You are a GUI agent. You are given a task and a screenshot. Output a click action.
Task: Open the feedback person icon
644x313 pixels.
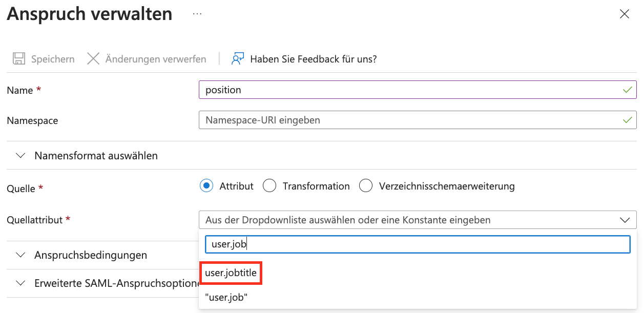237,59
